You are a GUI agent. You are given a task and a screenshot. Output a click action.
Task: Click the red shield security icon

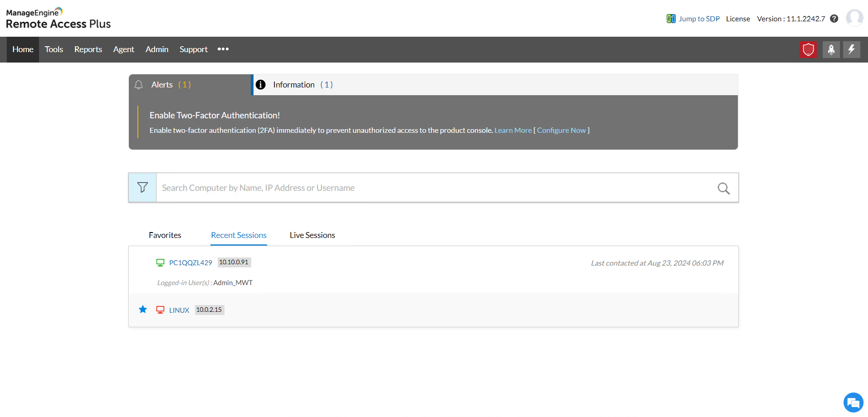[808, 49]
